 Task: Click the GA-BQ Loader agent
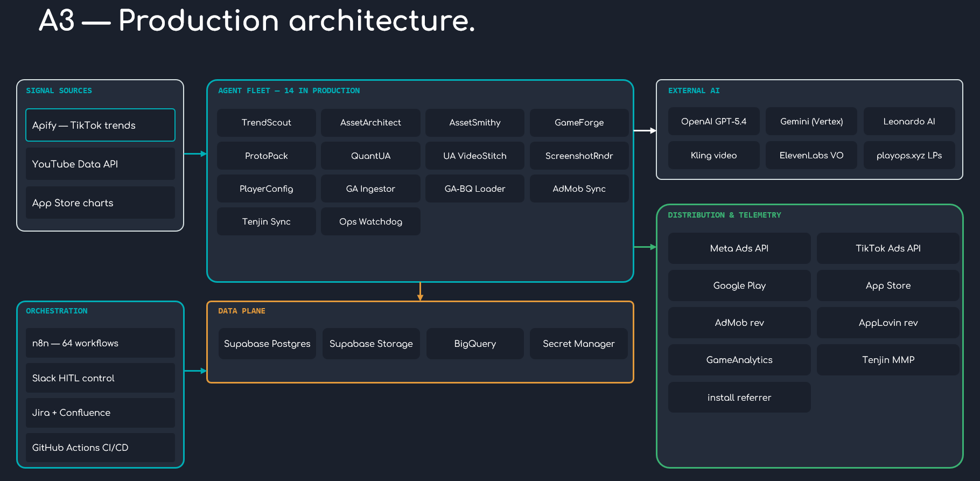(475, 189)
